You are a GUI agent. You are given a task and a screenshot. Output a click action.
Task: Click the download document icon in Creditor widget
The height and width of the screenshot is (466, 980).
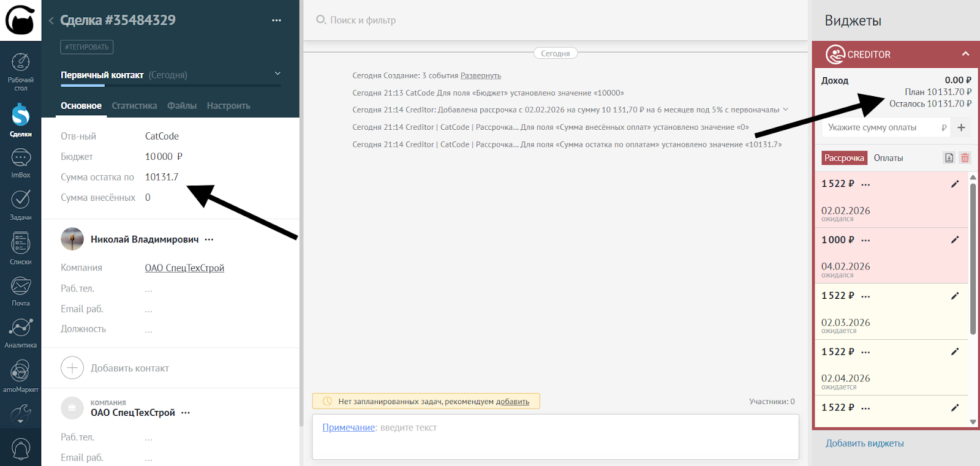pyautogui.click(x=949, y=158)
